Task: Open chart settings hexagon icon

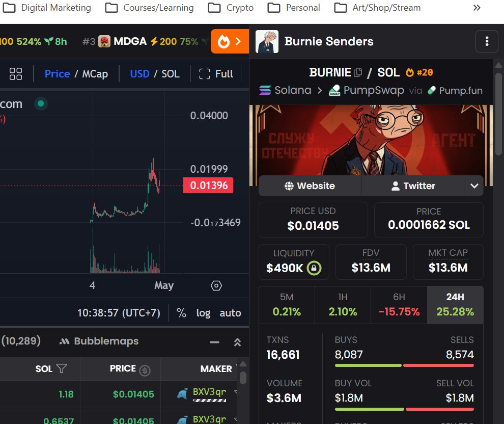Action: pos(216,285)
